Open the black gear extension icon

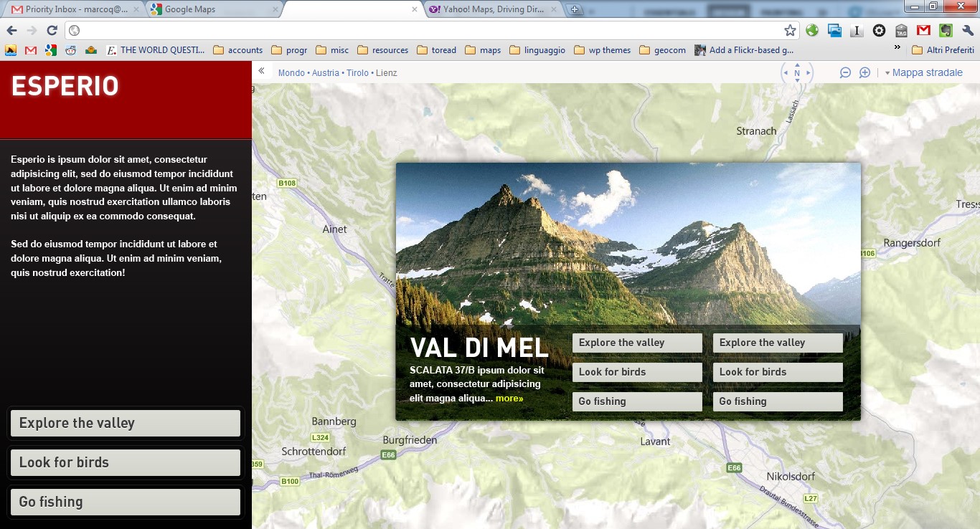coord(879,30)
